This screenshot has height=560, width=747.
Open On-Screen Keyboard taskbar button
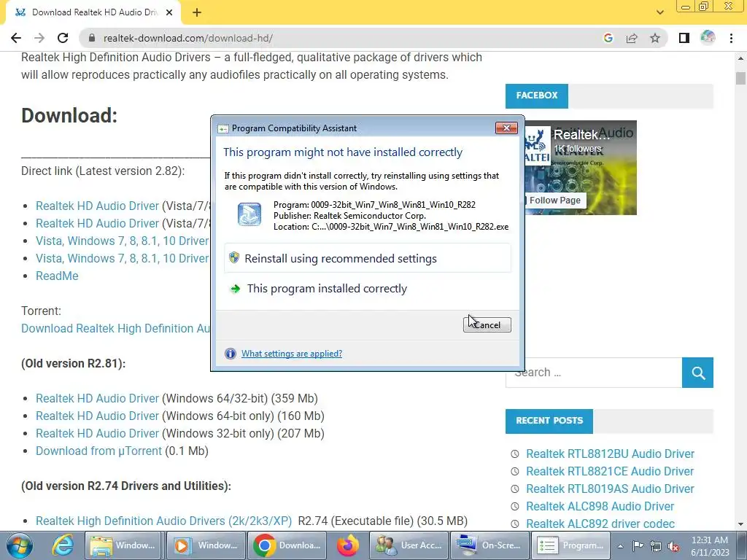pyautogui.click(x=489, y=545)
